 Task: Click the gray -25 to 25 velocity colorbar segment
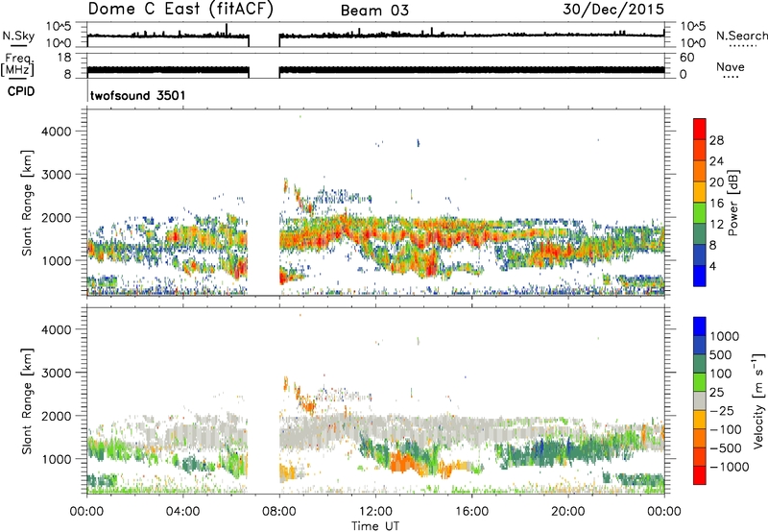click(700, 400)
